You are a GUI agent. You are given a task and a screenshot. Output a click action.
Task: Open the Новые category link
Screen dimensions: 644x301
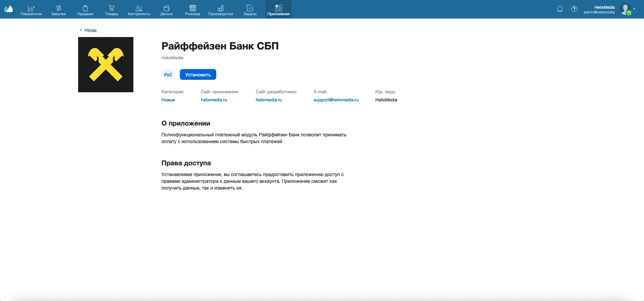tap(168, 100)
